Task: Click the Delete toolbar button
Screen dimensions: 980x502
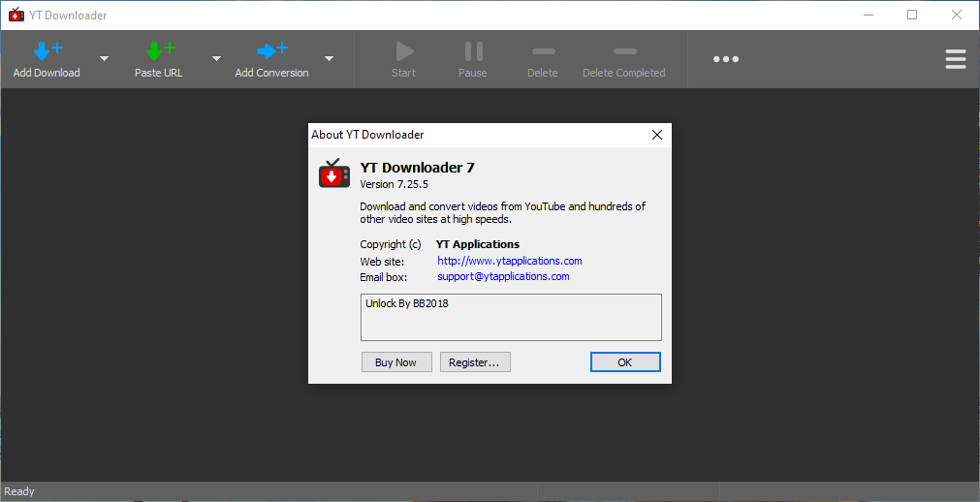Action: (x=543, y=59)
